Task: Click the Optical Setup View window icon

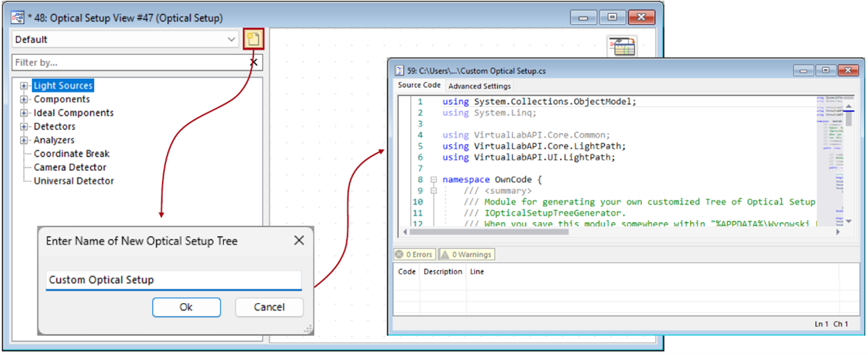Action: 17,17
